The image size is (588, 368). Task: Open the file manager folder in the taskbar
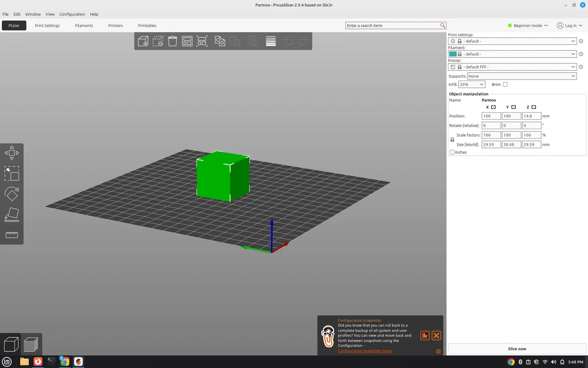pyautogui.click(x=24, y=362)
